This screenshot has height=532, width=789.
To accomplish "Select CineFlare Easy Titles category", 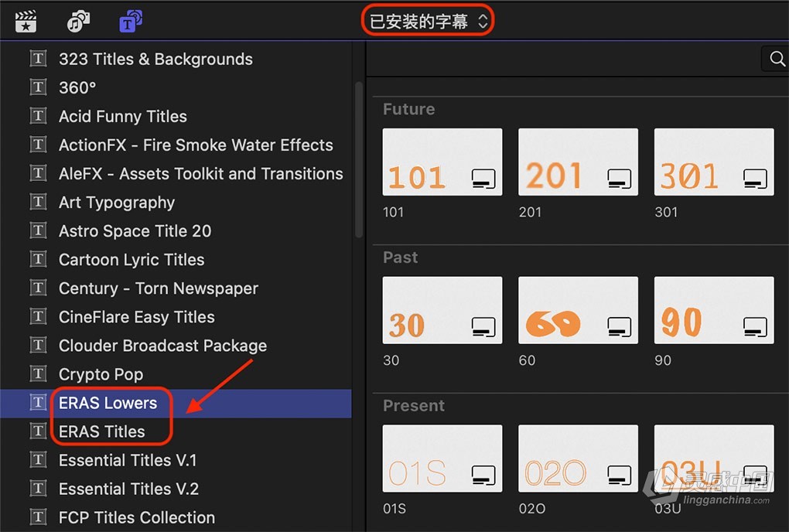I will [x=176, y=317].
